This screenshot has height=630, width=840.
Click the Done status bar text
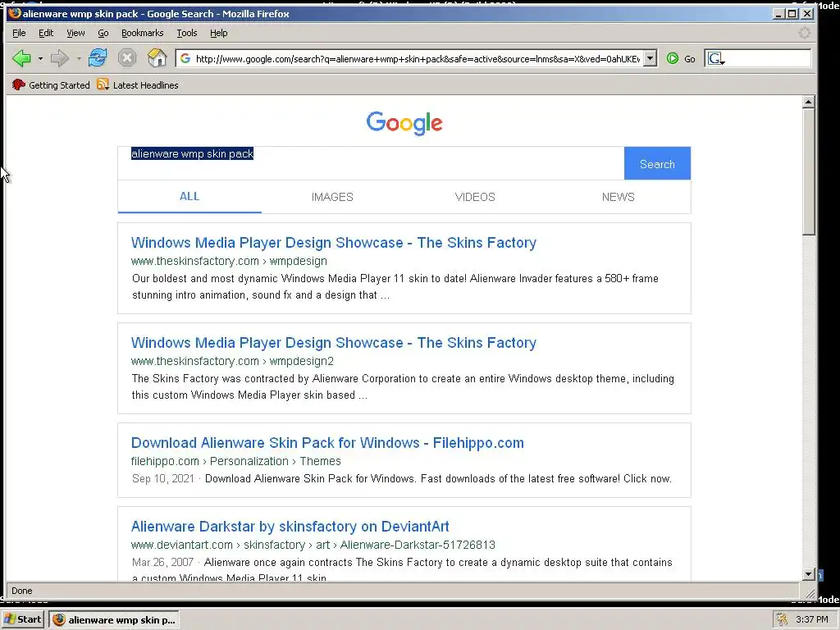22,591
